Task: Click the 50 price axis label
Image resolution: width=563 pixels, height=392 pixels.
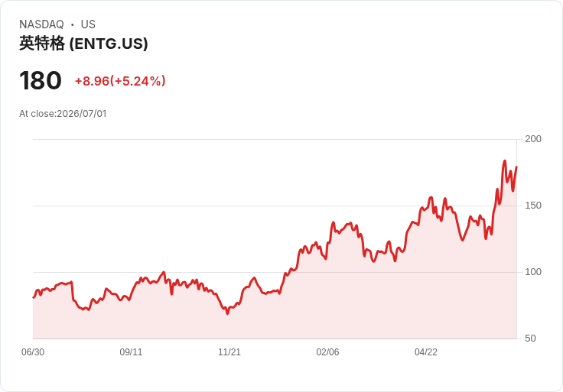Action: (530, 339)
